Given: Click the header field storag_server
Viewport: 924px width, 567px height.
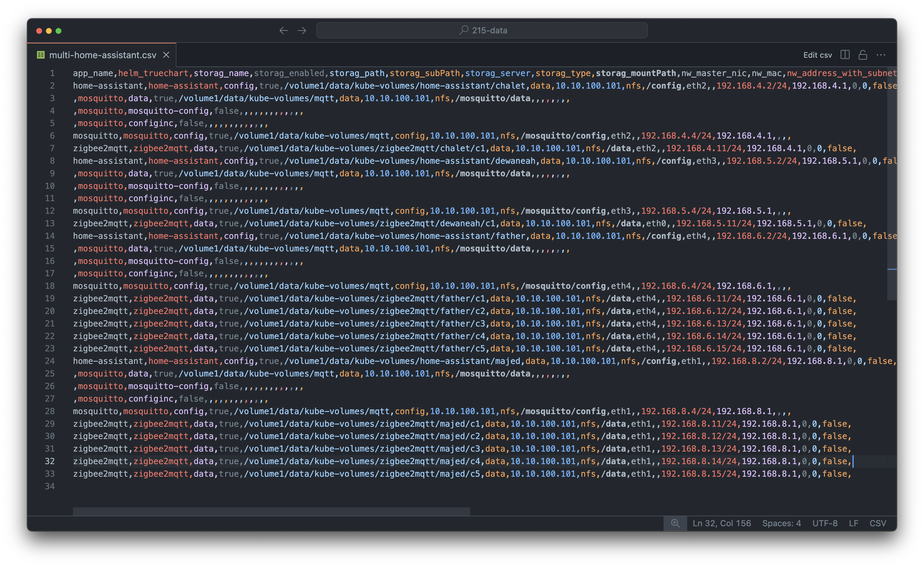Looking at the screenshot, I should (x=498, y=73).
